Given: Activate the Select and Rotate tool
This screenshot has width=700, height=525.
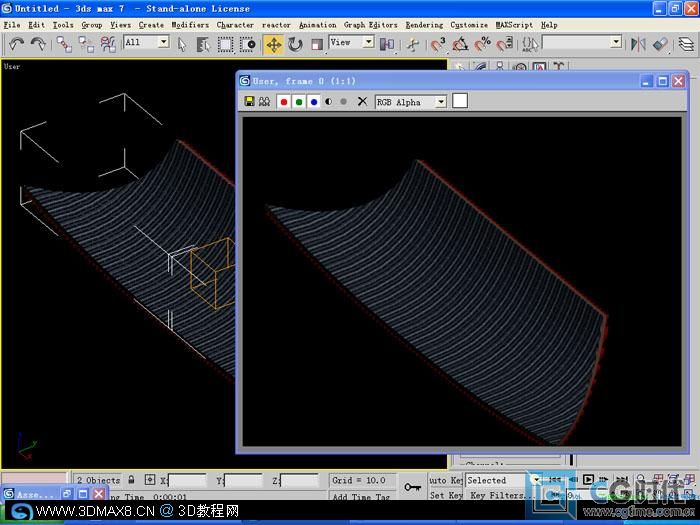Looking at the screenshot, I should [x=295, y=44].
